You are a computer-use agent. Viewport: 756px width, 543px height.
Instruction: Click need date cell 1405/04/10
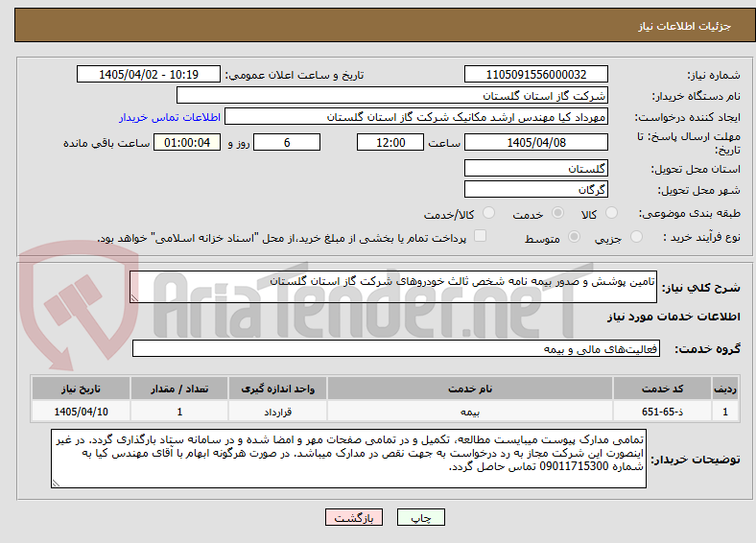[81, 412]
